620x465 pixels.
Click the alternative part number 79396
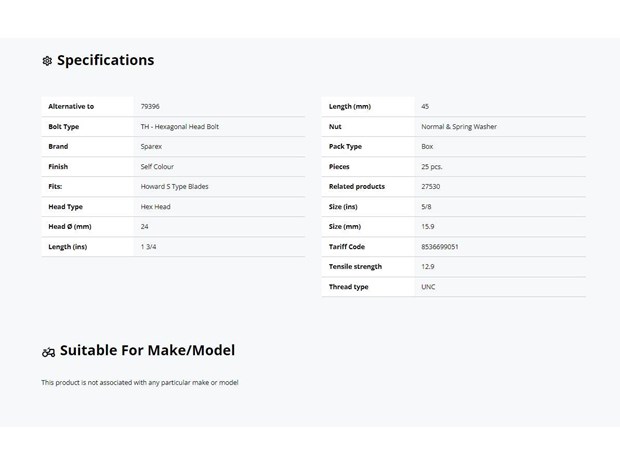tap(150, 106)
